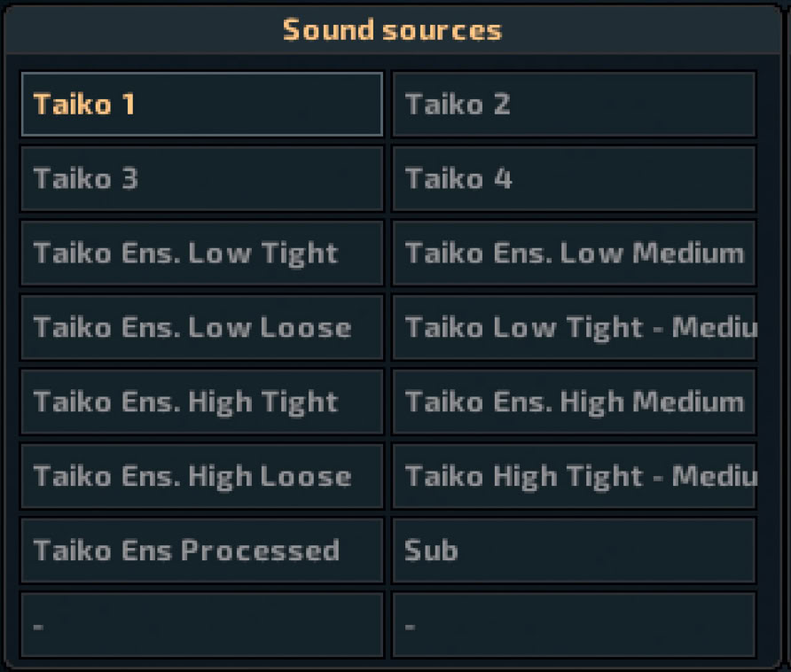Choose Taiko Ens. Low Loose slot
The height and width of the screenshot is (672, 791).
202,328
